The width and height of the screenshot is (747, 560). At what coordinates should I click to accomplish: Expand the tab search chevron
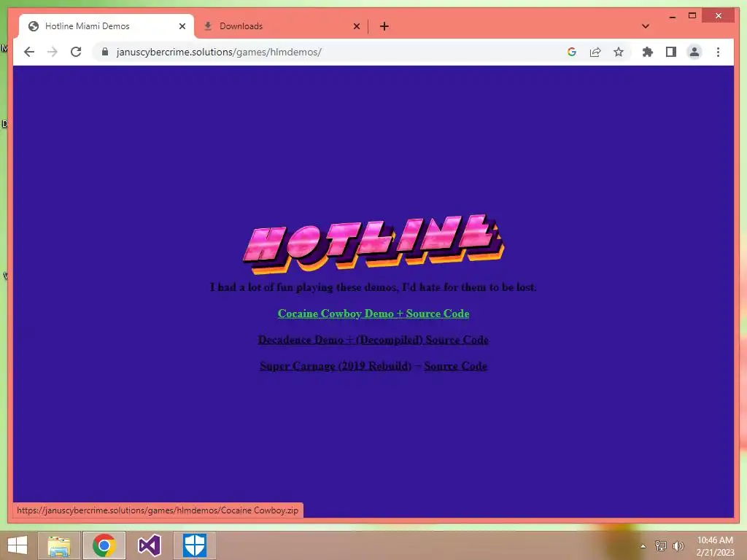point(646,26)
